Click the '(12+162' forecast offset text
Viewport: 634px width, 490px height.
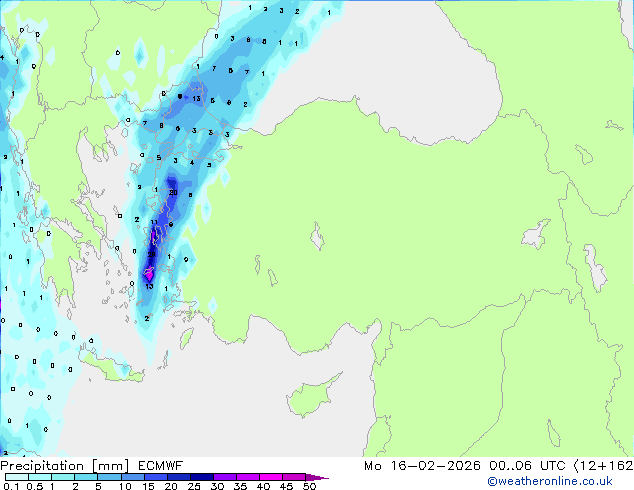[603, 466]
